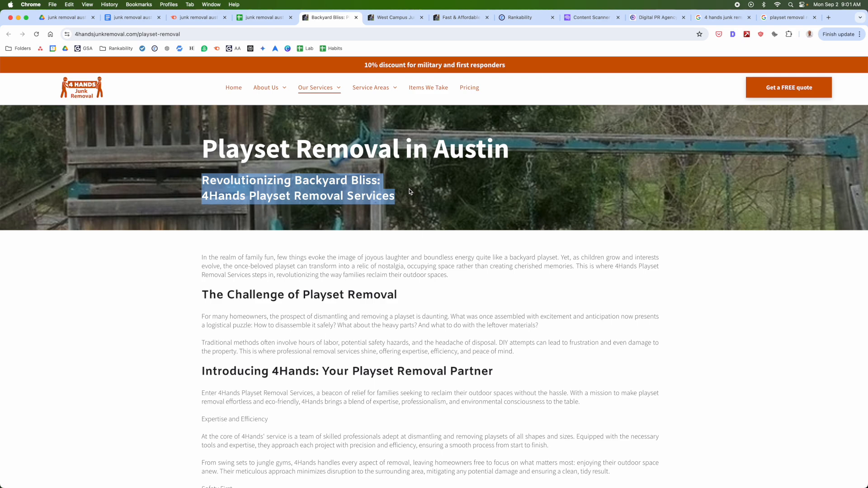Open the Lab spreadsheet bookmark

pos(305,48)
